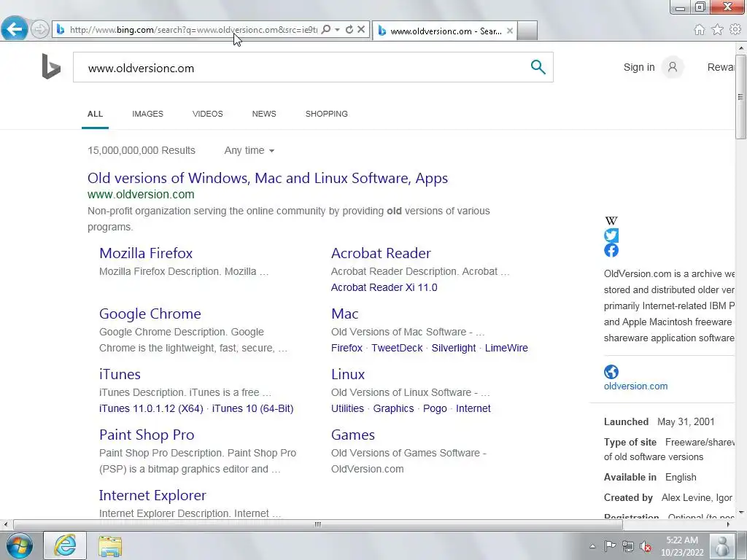The height and width of the screenshot is (560, 747).
Task: Click the Graphics link under Linux
Action: point(393,408)
